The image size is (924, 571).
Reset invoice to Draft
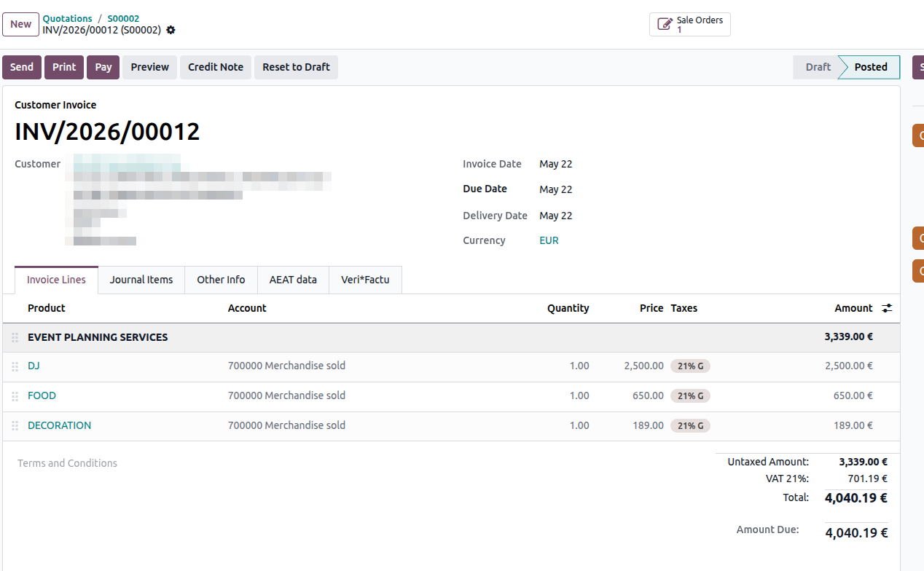click(296, 67)
